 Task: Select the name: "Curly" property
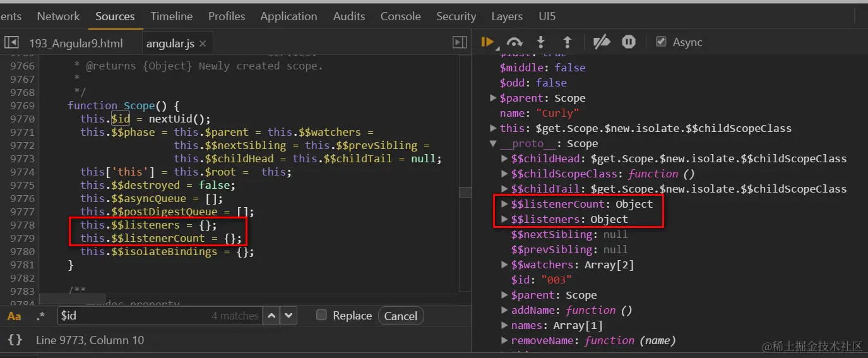tap(540, 113)
